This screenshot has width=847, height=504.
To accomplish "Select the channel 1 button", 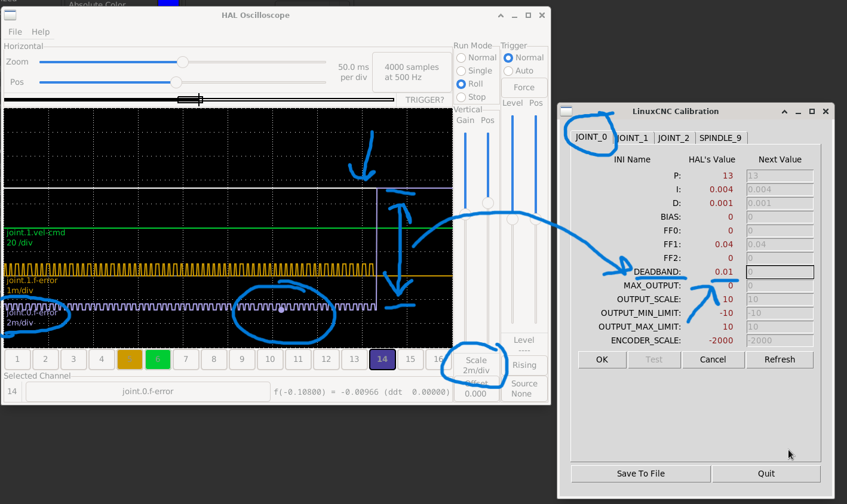I will point(17,359).
